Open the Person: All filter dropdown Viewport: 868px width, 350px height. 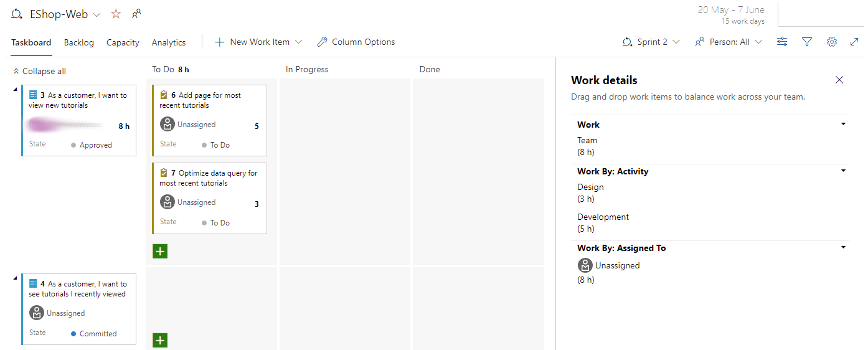point(728,42)
